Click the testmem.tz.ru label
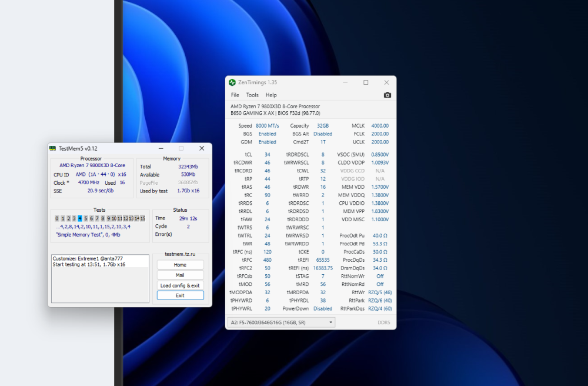This screenshot has height=386, width=588. coord(179,255)
